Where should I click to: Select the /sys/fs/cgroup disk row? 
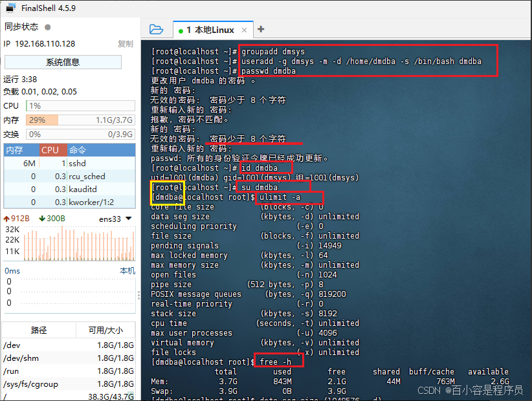coord(69,384)
